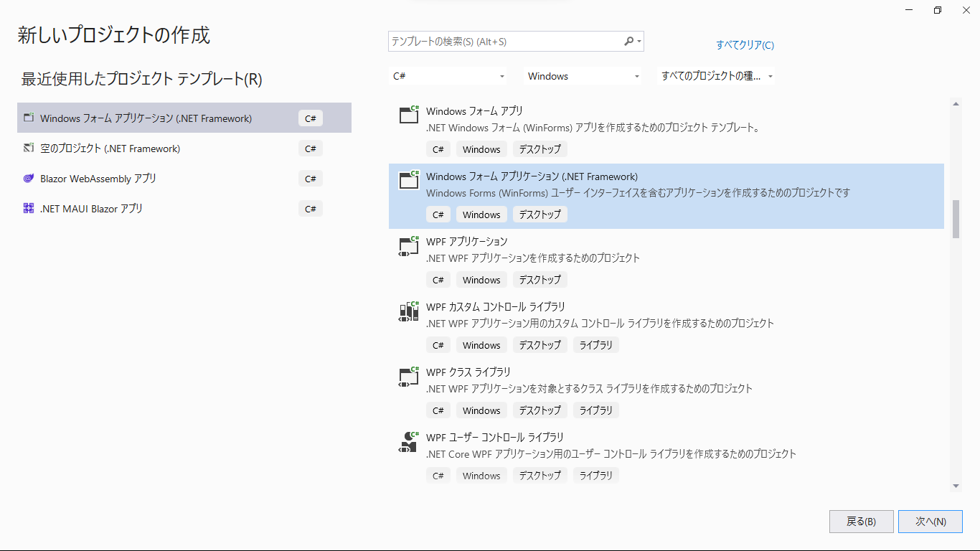Click the search magnifier icon in template search
Screen dimensions: 980x551
[x=628, y=42]
